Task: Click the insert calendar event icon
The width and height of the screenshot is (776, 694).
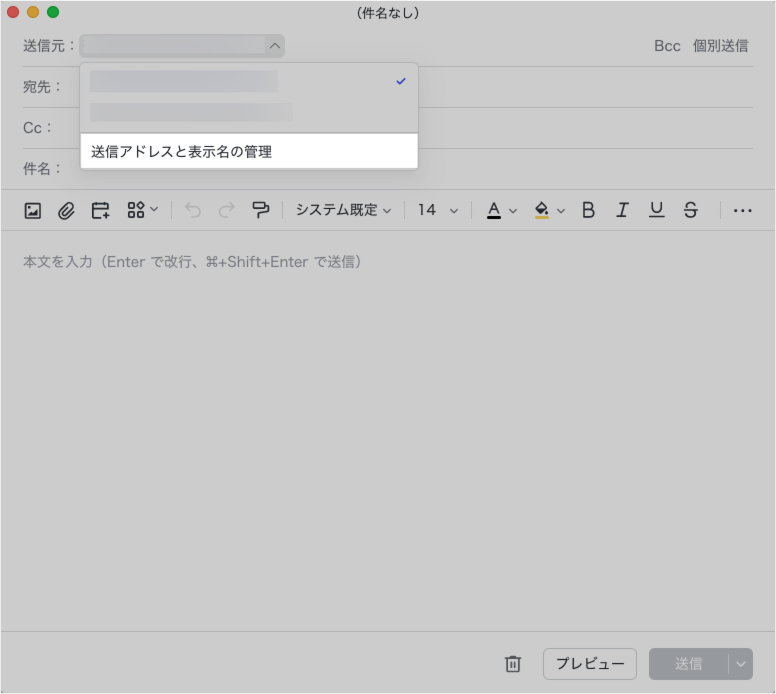Action: pyautogui.click(x=100, y=210)
